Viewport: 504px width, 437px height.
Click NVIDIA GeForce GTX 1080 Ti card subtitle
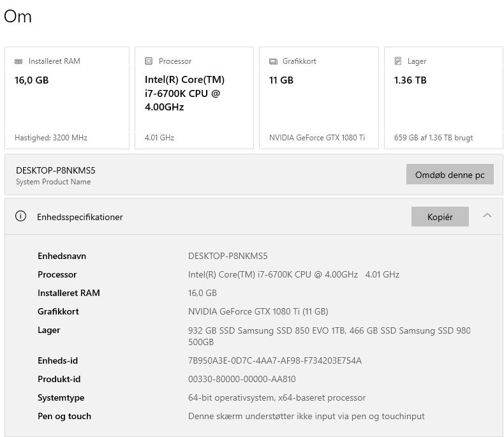tap(317, 138)
